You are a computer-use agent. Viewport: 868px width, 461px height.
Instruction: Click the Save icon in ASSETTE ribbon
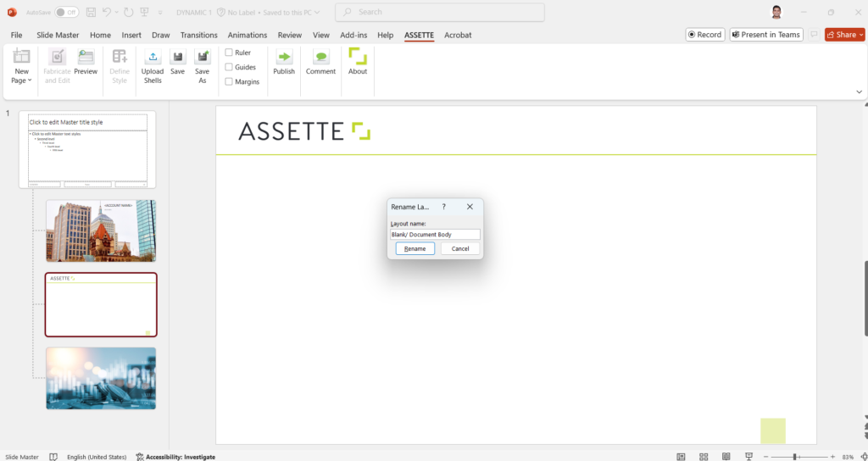178,57
